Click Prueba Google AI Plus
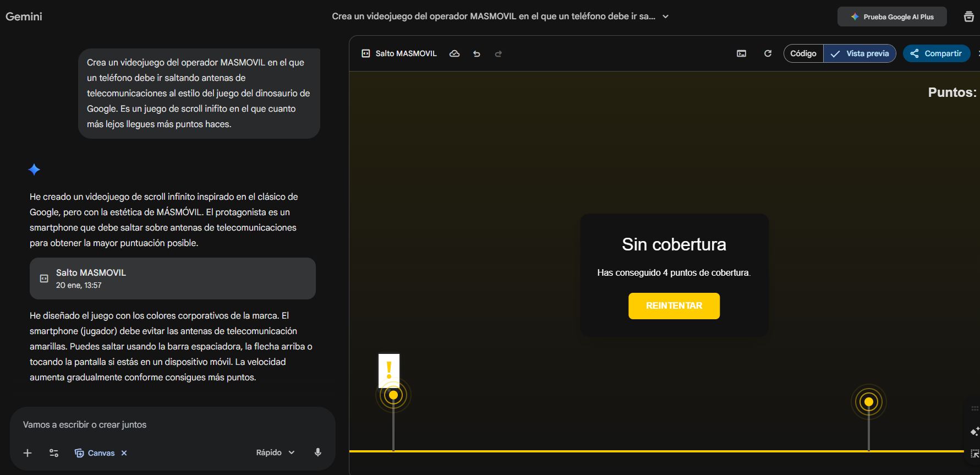 tap(891, 17)
